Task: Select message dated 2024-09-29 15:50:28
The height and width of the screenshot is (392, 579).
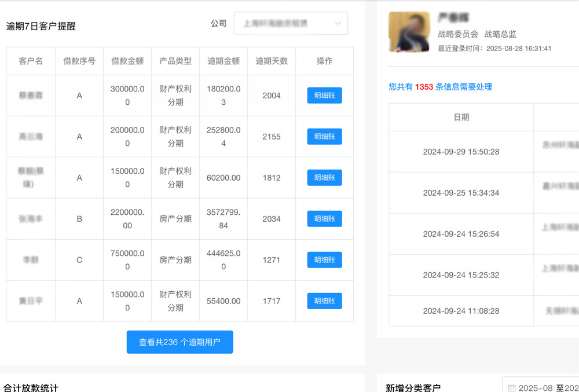Action: (x=461, y=152)
